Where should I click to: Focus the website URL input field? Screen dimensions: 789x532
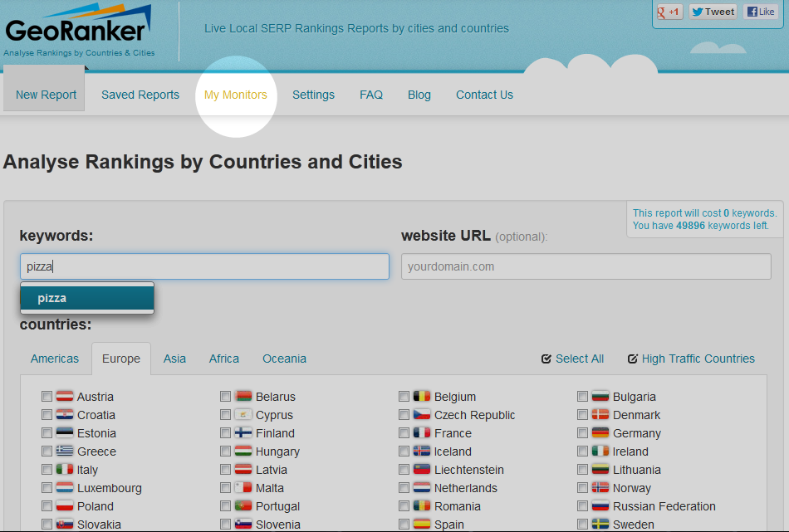point(586,266)
